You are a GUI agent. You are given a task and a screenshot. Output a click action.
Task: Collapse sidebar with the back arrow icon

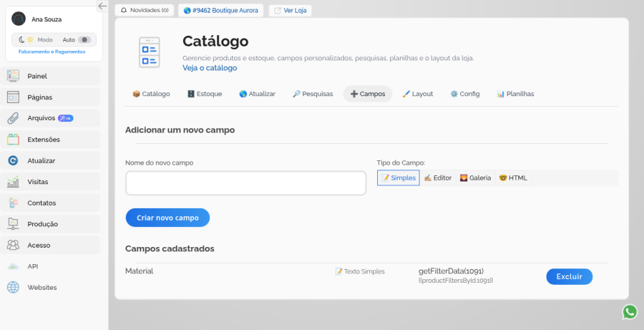[x=102, y=6]
